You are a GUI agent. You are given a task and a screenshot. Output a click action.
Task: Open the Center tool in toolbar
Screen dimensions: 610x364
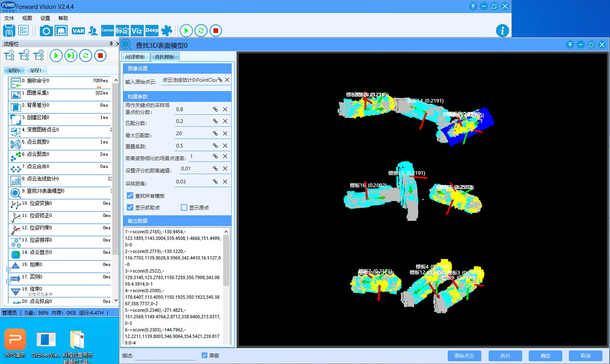(107, 30)
